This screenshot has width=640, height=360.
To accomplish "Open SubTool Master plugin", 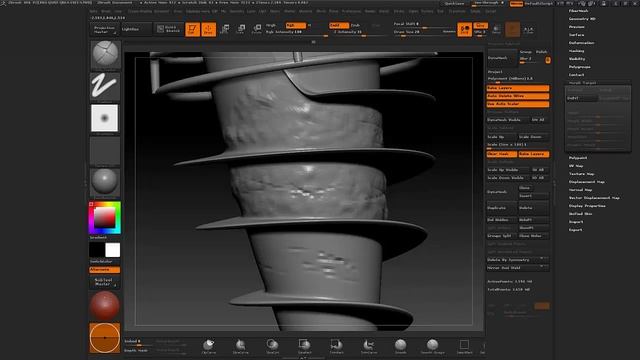I will (x=104, y=282).
